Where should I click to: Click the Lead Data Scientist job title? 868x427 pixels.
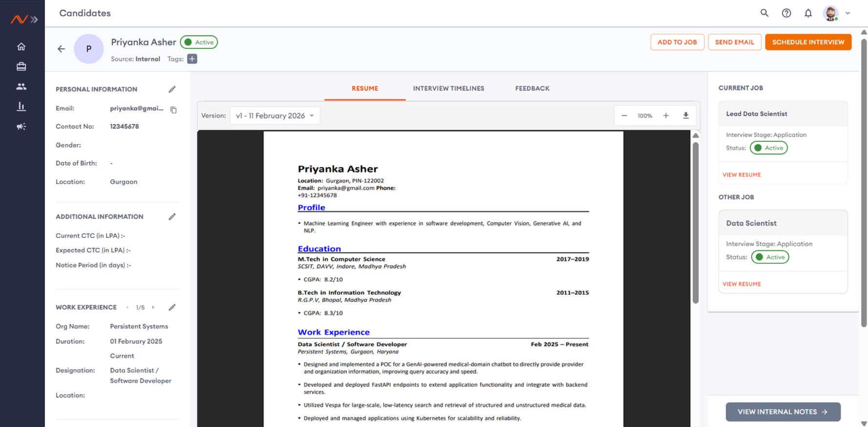click(756, 114)
